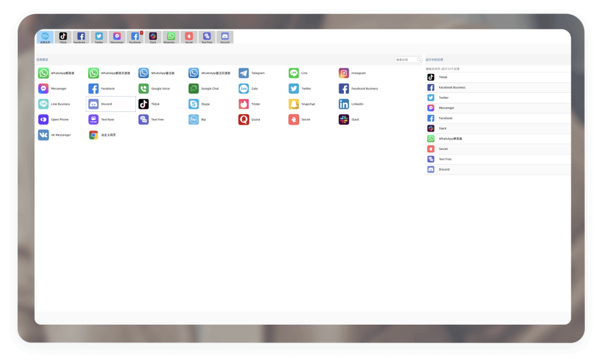Click the search apps input field
The image size is (602, 364).
(405, 59)
